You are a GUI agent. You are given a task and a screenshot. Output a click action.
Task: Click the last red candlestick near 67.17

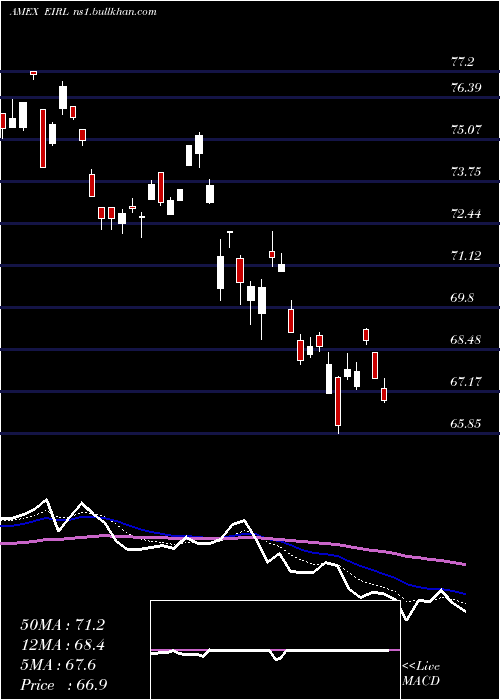(384, 395)
